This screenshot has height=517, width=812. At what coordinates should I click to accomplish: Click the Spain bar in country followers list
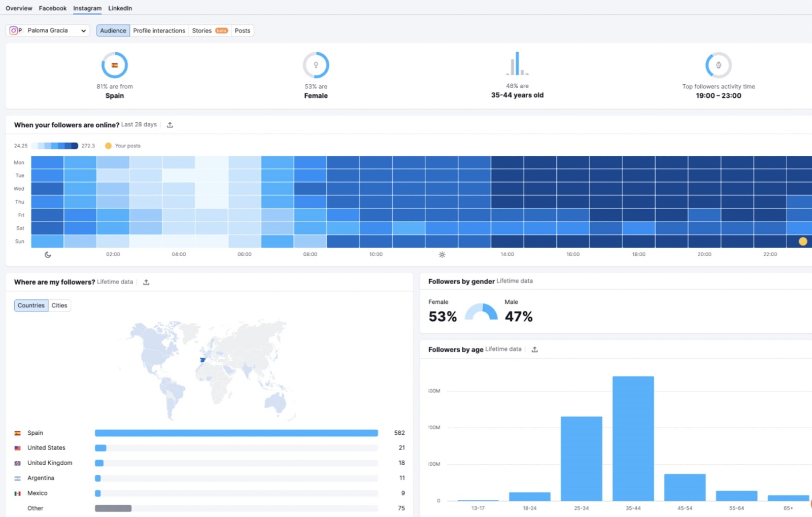tap(236, 433)
